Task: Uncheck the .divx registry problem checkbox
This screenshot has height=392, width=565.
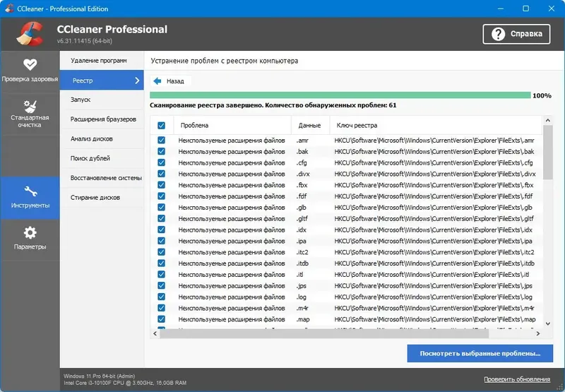Action: (162, 174)
